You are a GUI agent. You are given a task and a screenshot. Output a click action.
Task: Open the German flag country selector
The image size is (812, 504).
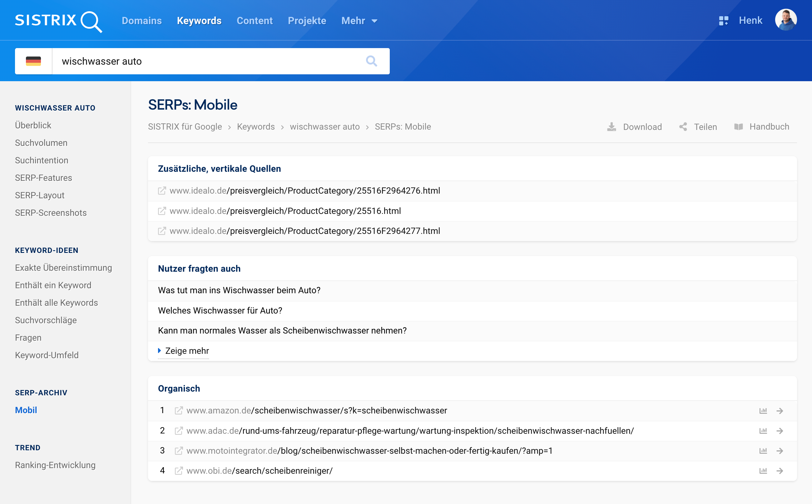click(x=33, y=61)
